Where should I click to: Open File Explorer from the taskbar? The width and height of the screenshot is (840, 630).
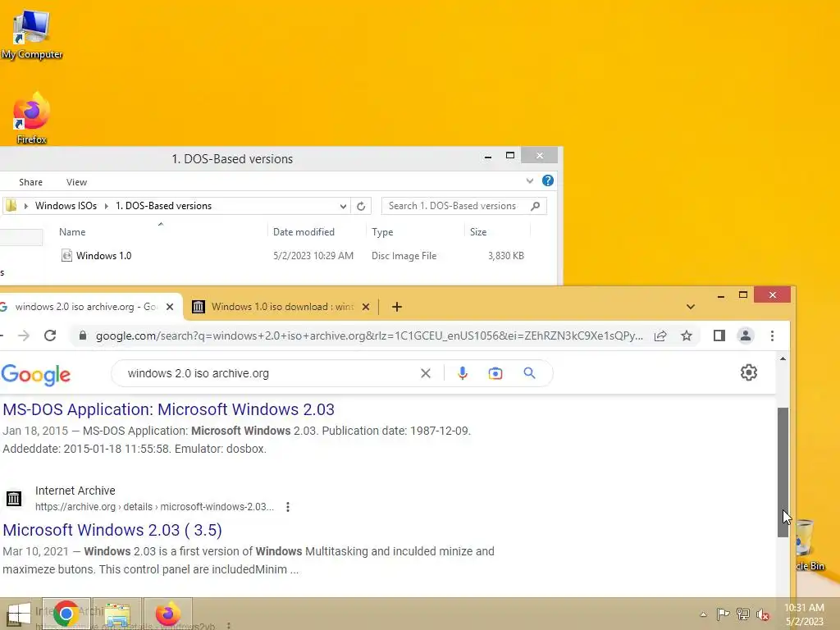tap(117, 614)
